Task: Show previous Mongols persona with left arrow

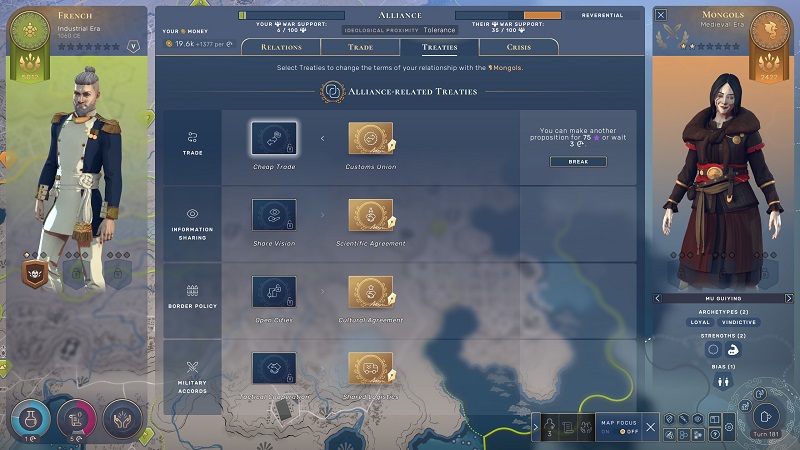Action: (x=658, y=298)
